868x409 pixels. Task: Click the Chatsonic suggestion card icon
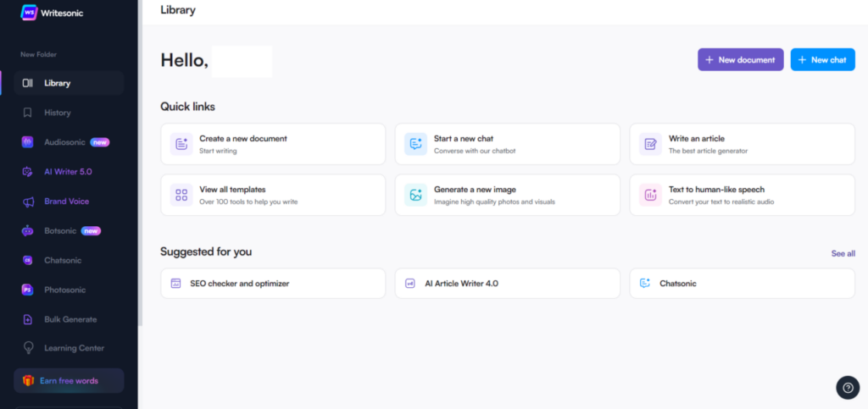645,284
